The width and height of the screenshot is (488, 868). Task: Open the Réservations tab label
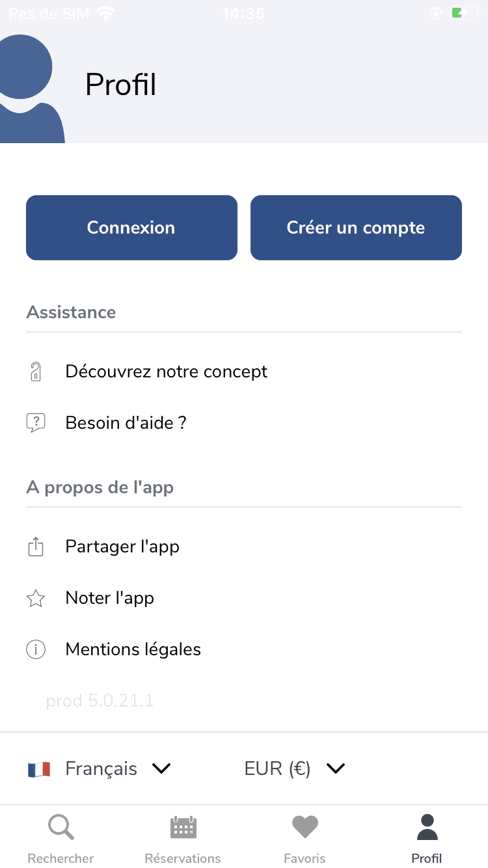[183, 858]
